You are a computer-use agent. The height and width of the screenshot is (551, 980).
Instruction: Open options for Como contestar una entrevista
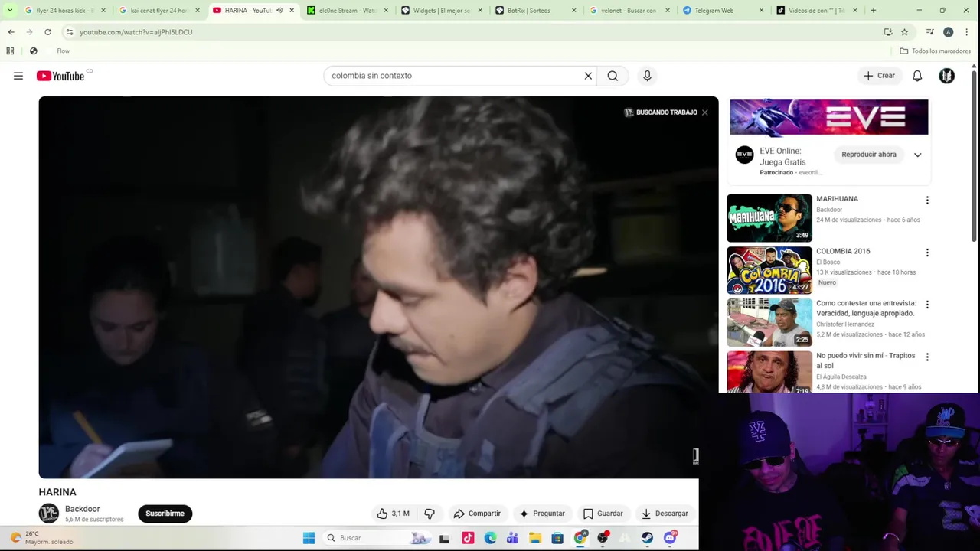927,305
